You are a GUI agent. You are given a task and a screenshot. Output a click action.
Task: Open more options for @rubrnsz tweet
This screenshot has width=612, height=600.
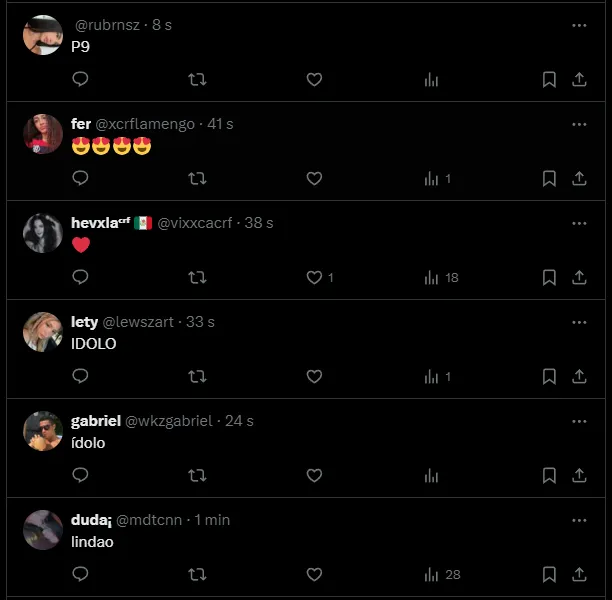pos(579,25)
